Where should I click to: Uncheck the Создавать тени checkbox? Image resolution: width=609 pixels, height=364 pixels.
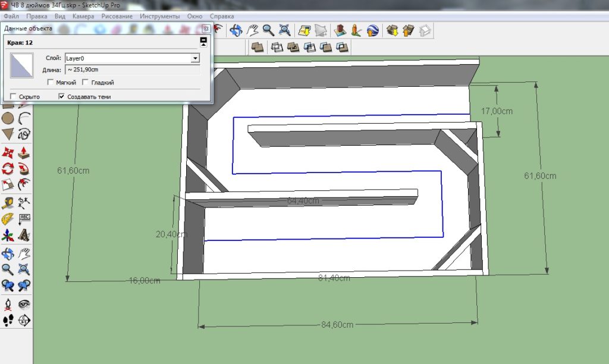pos(61,96)
